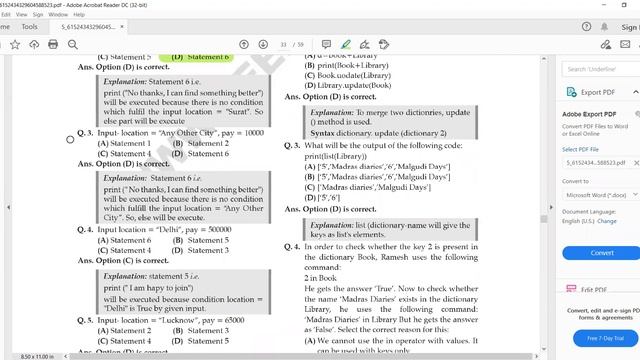This screenshot has width=640, height=360.
Task: Select the 5_61524343296045 document tab
Action: (88, 27)
